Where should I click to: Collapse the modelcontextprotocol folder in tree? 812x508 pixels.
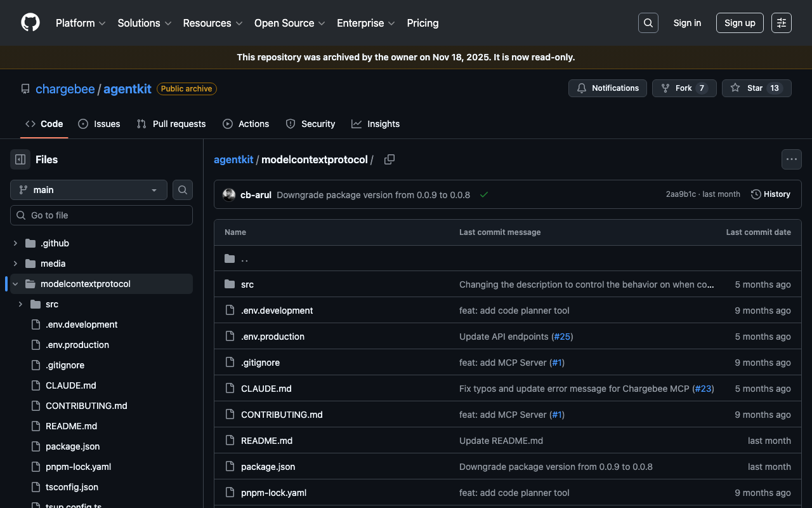[x=16, y=284]
